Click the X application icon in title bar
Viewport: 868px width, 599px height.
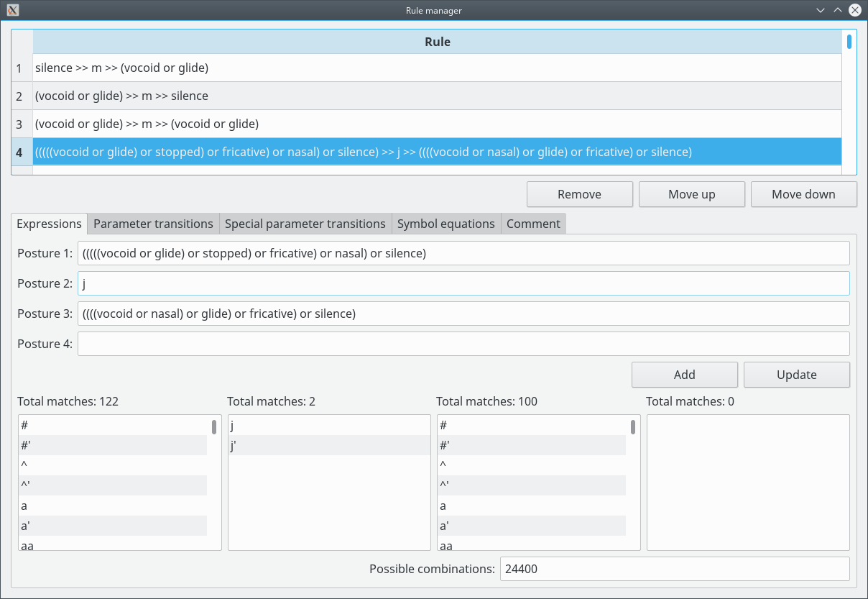12,10
